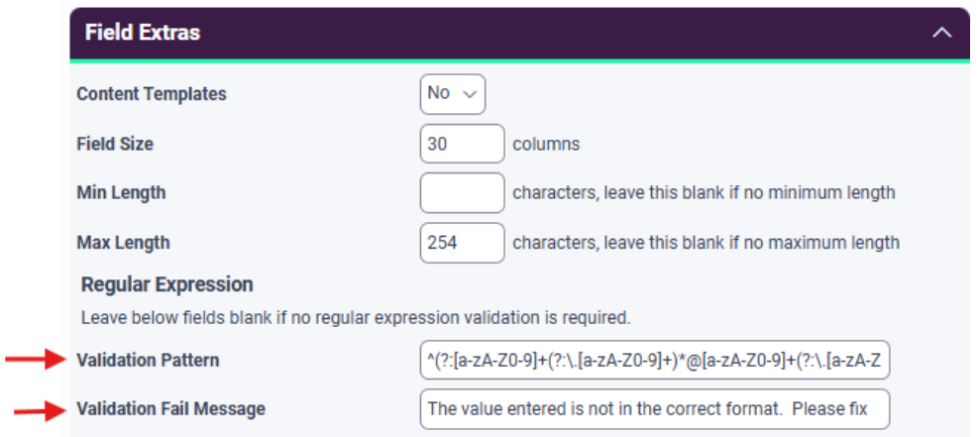The image size is (980, 437).
Task: Click the 'columns' unit text
Action: coord(546,144)
